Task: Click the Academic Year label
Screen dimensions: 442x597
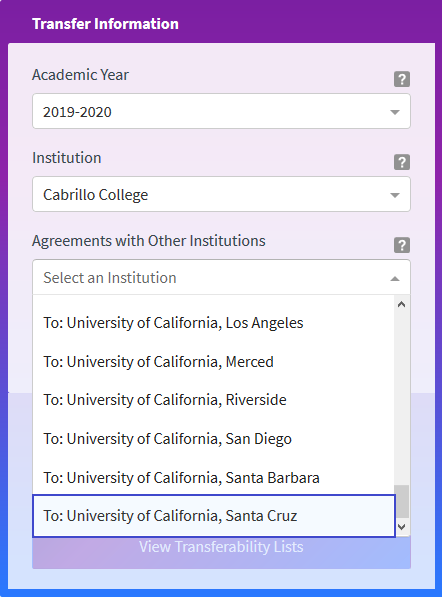Action: coord(80,75)
